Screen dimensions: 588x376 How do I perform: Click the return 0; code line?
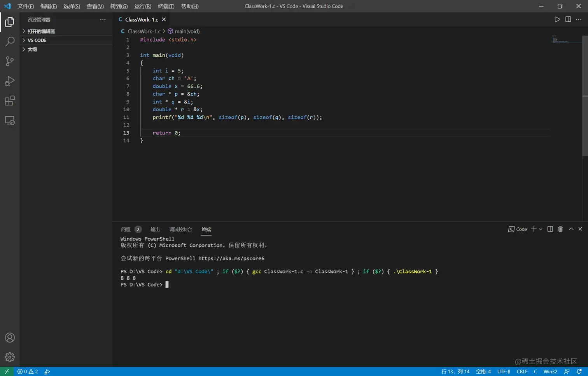point(166,133)
